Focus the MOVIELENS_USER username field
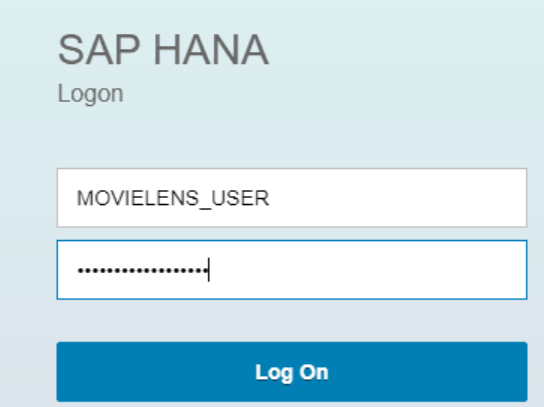544x407 pixels. coord(292,198)
